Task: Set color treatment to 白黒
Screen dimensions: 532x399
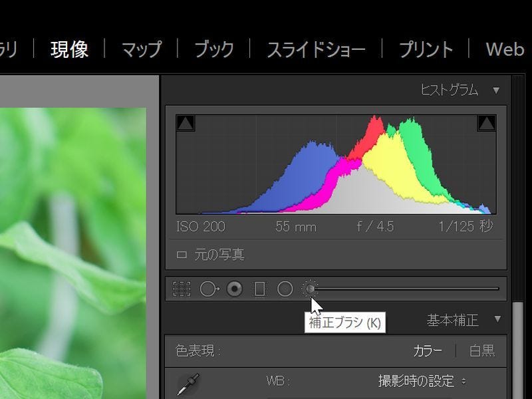Action: (x=481, y=351)
